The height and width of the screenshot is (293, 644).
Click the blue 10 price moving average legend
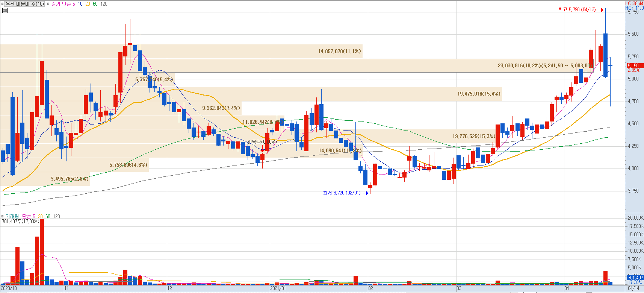pyautogui.click(x=80, y=4)
